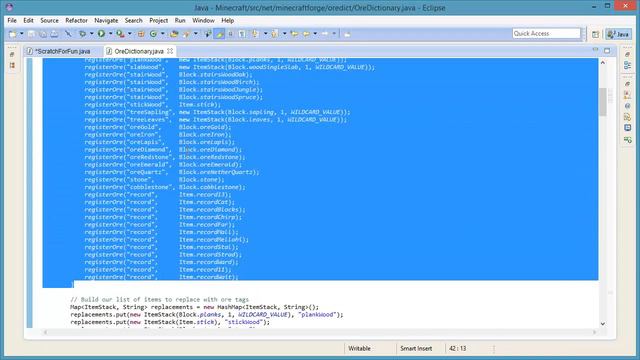Click the editor scroll down arrow
The image size is (640, 360).
click(603, 324)
